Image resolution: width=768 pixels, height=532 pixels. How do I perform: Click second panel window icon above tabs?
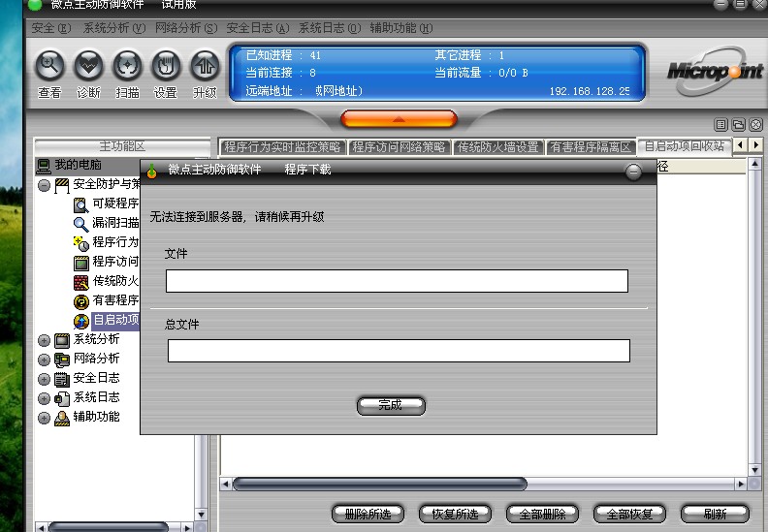point(738,125)
